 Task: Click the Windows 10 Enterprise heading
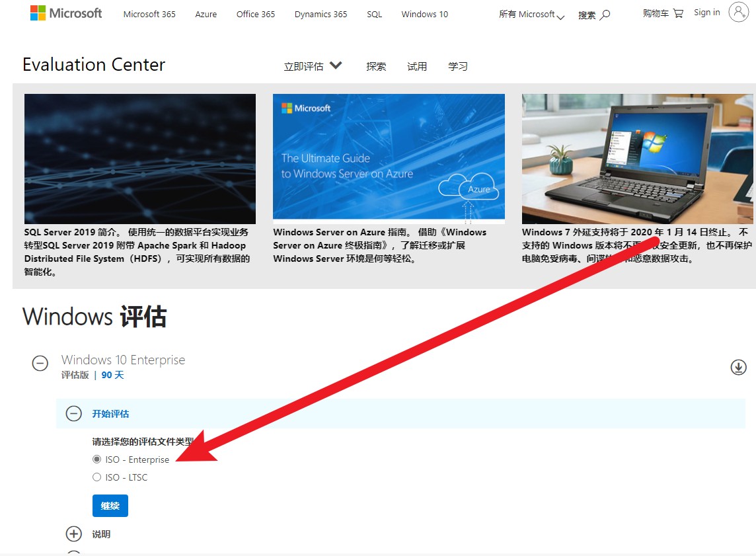[123, 360]
